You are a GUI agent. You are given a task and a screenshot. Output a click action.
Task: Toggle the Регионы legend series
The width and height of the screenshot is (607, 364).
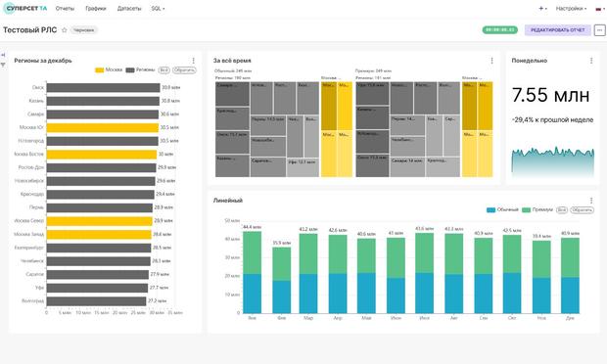click(140, 70)
